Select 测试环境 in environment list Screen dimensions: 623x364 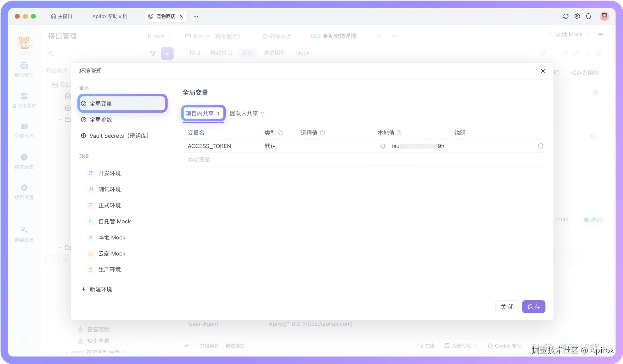coord(110,189)
